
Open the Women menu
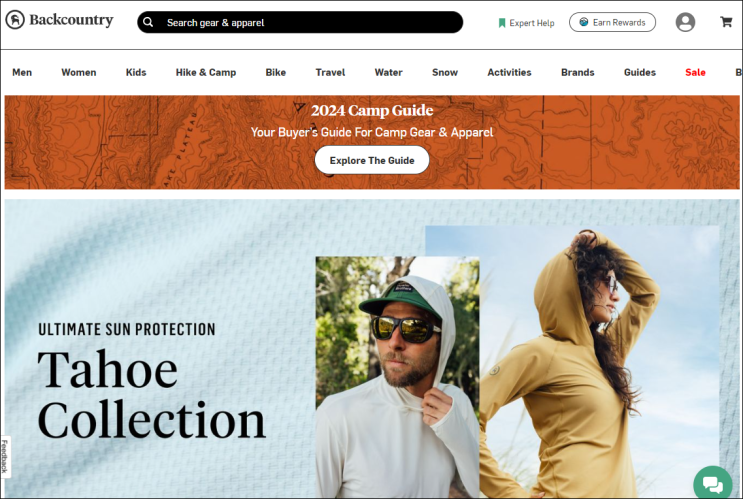[x=79, y=73]
